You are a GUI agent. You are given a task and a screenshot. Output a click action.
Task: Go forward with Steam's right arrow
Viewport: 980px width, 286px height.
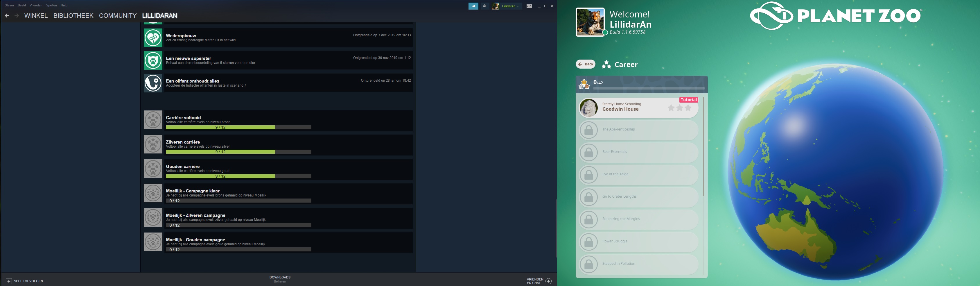pos(17,16)
